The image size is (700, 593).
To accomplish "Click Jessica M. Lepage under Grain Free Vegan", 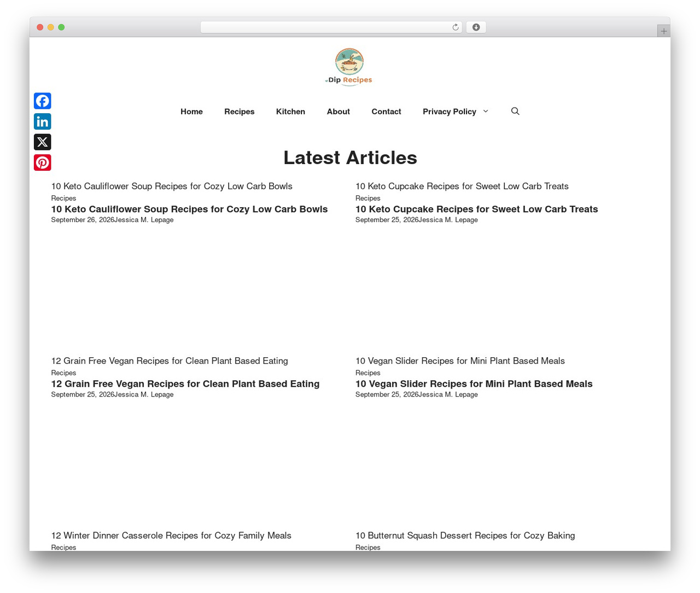I will coord(144,394).
